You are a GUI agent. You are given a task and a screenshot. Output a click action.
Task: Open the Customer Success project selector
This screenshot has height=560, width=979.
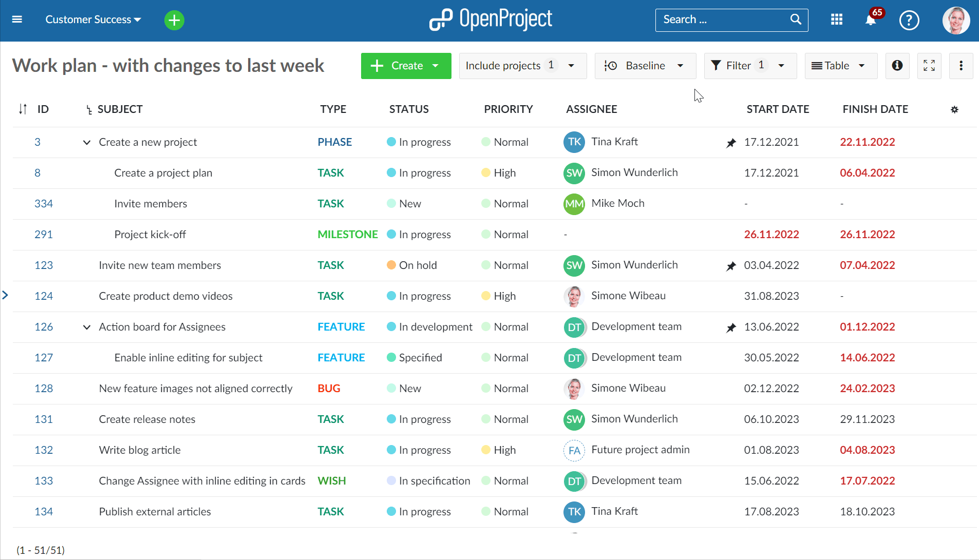pyautogui.click(x=92, y=20)
